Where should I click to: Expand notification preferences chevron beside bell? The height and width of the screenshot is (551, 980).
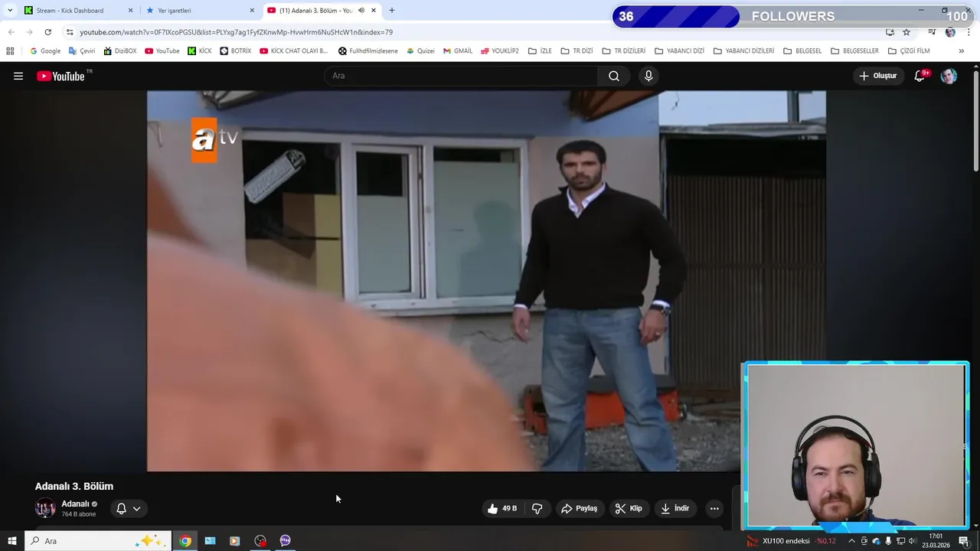[x=136, y=508]
